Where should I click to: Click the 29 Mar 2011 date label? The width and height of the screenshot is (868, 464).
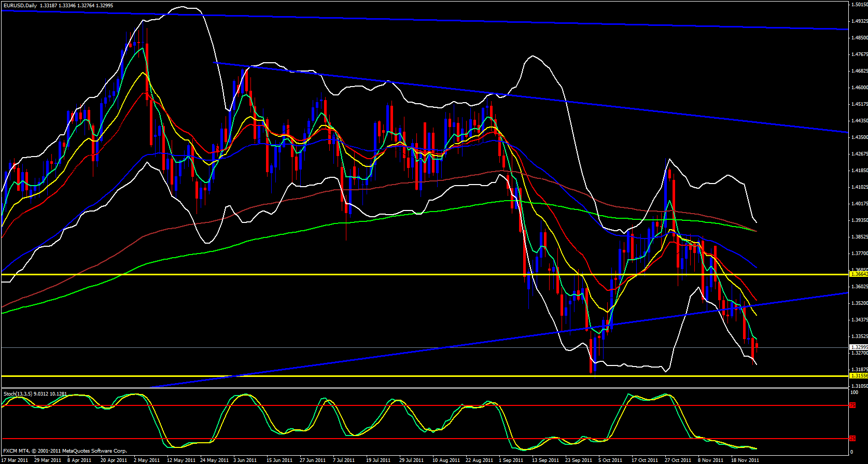pyautogui.click(x=48, y=460)
